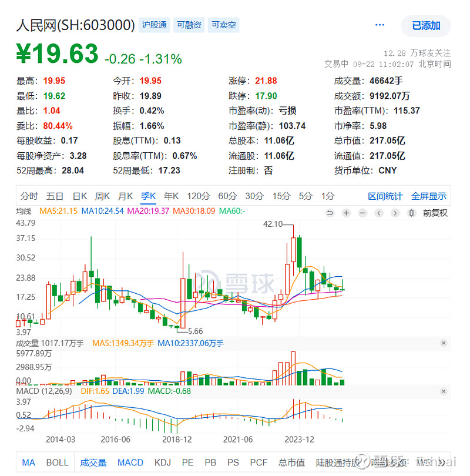Click the MA20:19.37 moving average label
This screenshot has width=470, height=476.
pos(148,211)
